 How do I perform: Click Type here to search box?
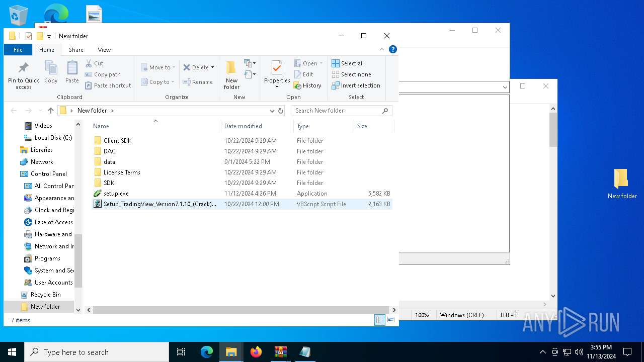pyautogui.click(x=97, y=352)
